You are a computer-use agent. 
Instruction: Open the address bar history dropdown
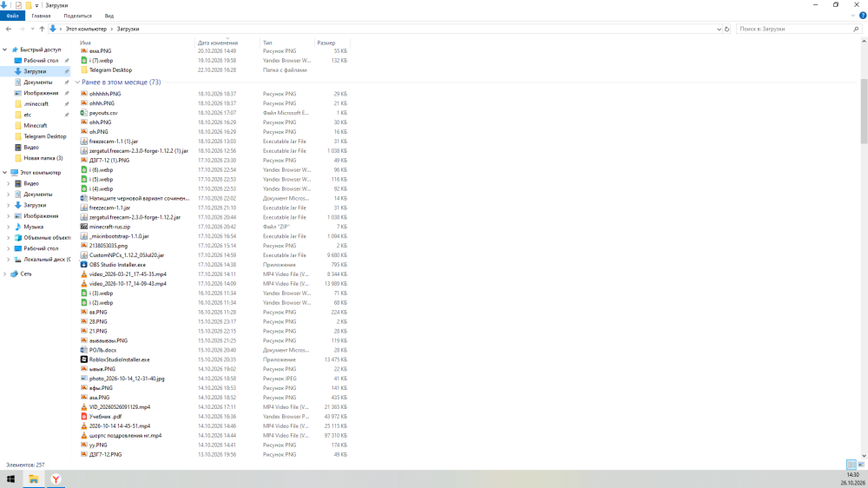pyautogui.click(x=719, y=29)
